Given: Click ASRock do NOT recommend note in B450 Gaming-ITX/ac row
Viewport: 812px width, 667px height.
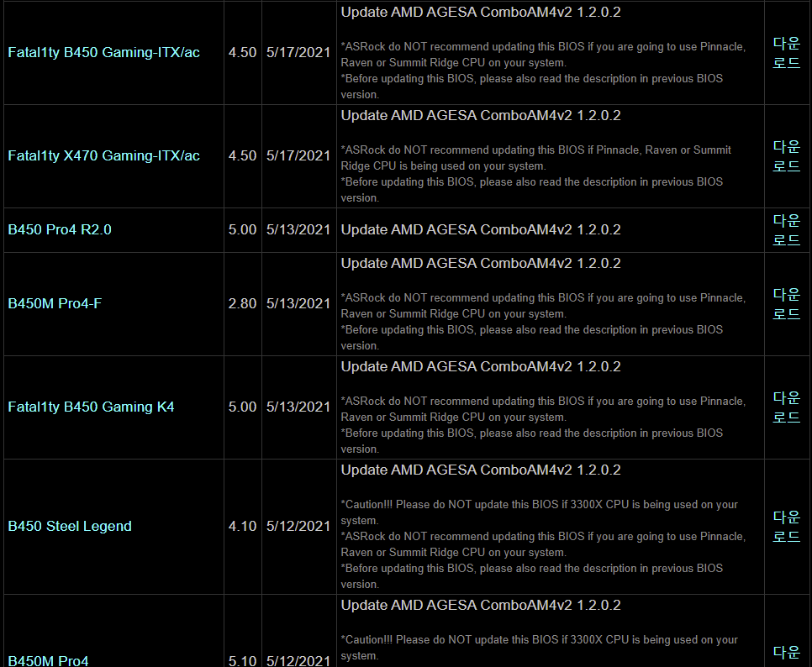Looking at the screenshot, I should [543, 55].
